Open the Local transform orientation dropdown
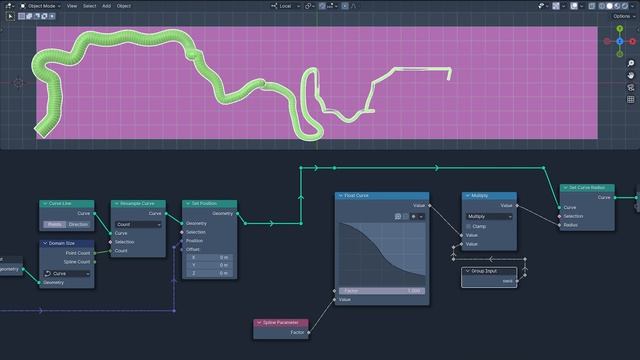Image resolution: width=640 pixels, height=360 pixels. (x=285, y=6)
